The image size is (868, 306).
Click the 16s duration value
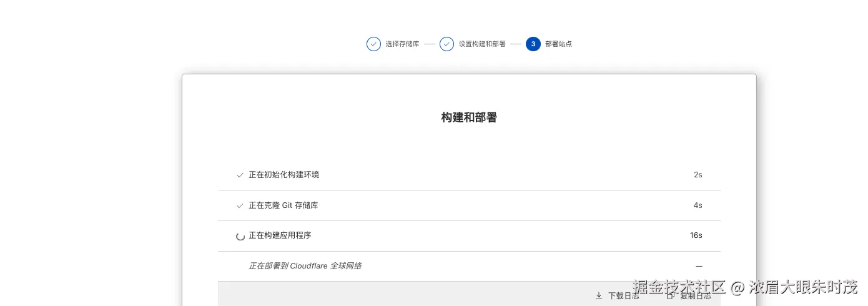pyautogui.click(x=696, y=235)
